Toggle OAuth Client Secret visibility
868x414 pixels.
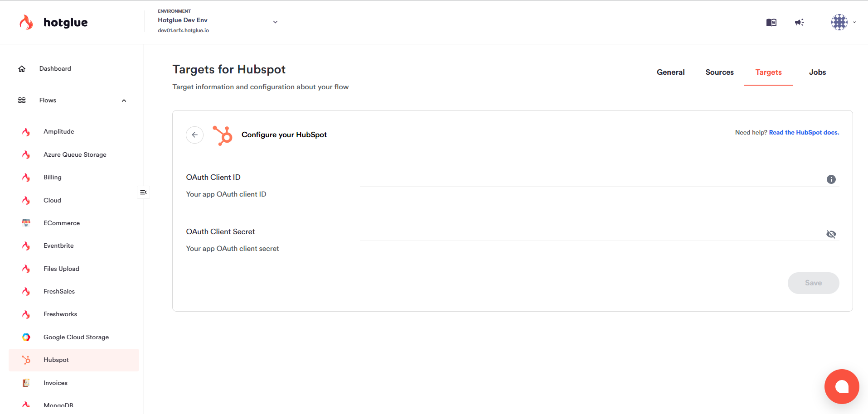pyautogui.click(x=831, y=234)
